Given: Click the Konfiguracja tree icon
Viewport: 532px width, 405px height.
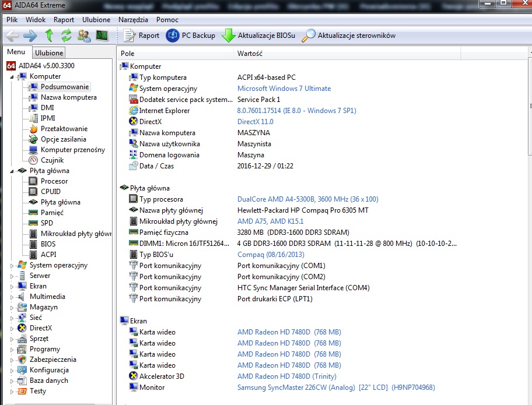Looking at the screenshot, I should click(x=22, y=370).
